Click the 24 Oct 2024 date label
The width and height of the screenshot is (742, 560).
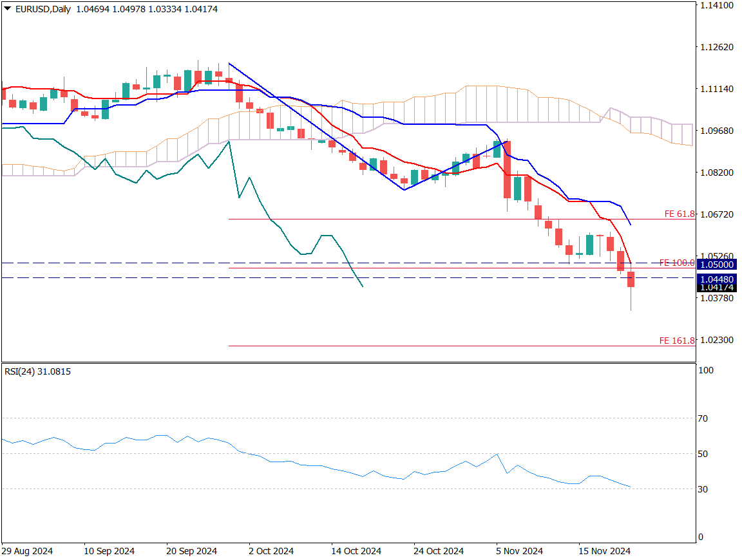[x=439, y=551]
